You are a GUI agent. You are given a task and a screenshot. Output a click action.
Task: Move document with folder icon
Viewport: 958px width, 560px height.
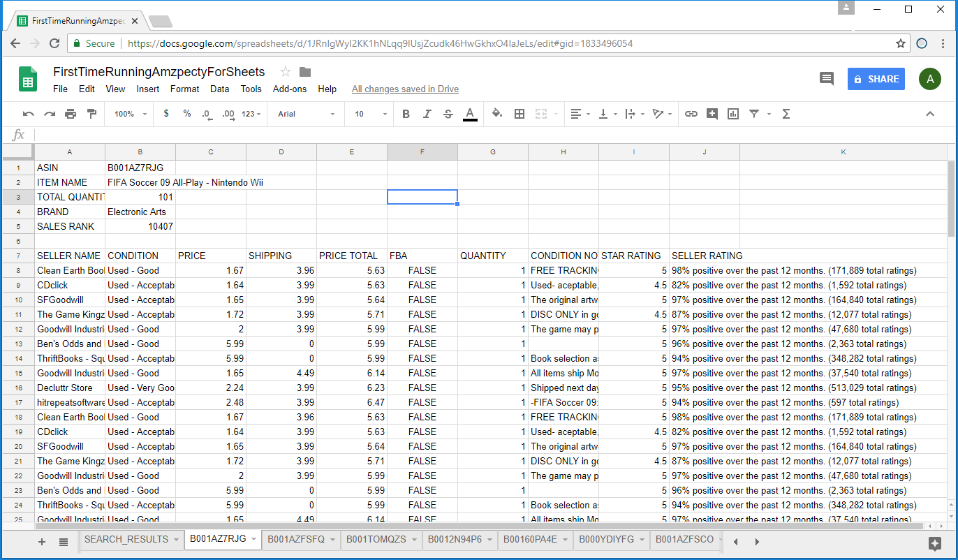[305, 72]
